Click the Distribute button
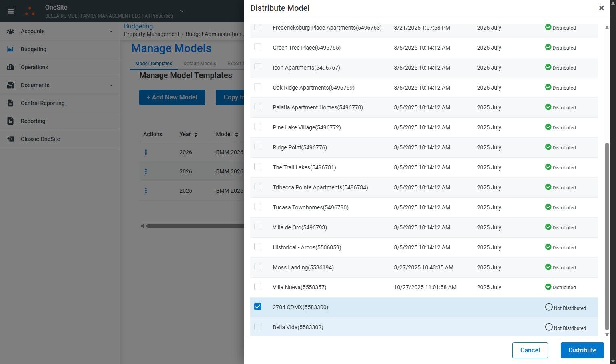This screenshot has width=616, height=364. 582,350
